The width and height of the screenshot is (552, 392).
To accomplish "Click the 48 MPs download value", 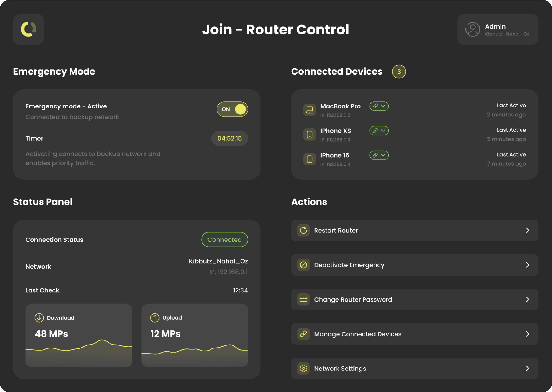I will click(x=51, y=334).
